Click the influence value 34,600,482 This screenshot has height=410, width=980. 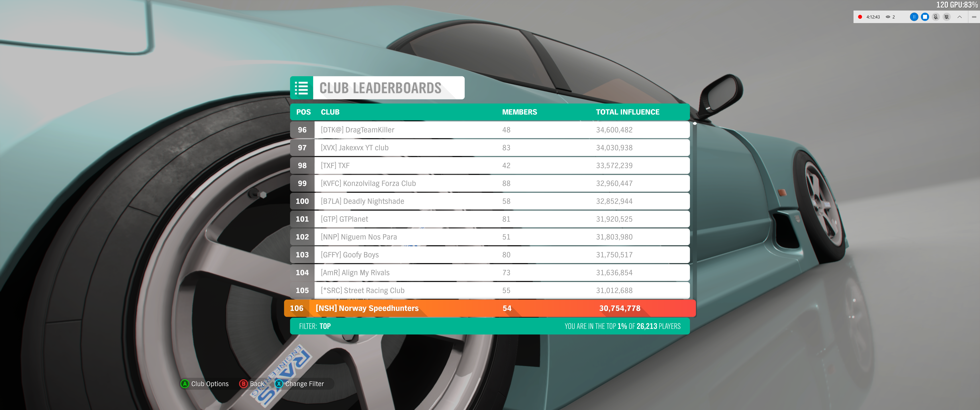point(614,130)
